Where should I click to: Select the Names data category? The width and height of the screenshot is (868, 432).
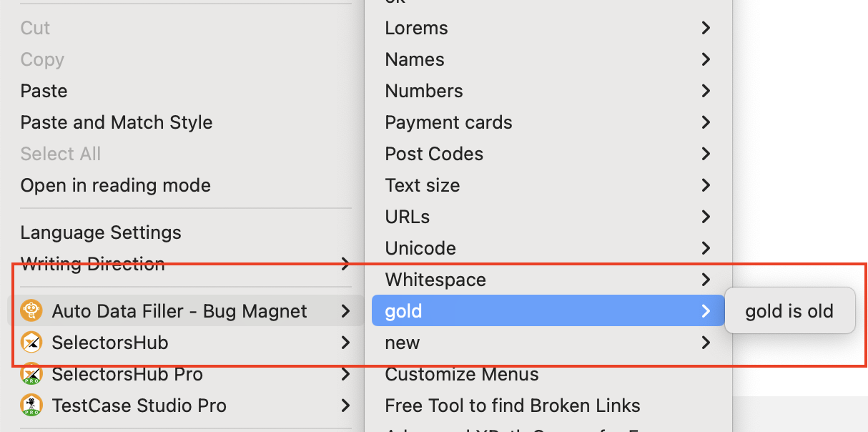tap(415, 59)
